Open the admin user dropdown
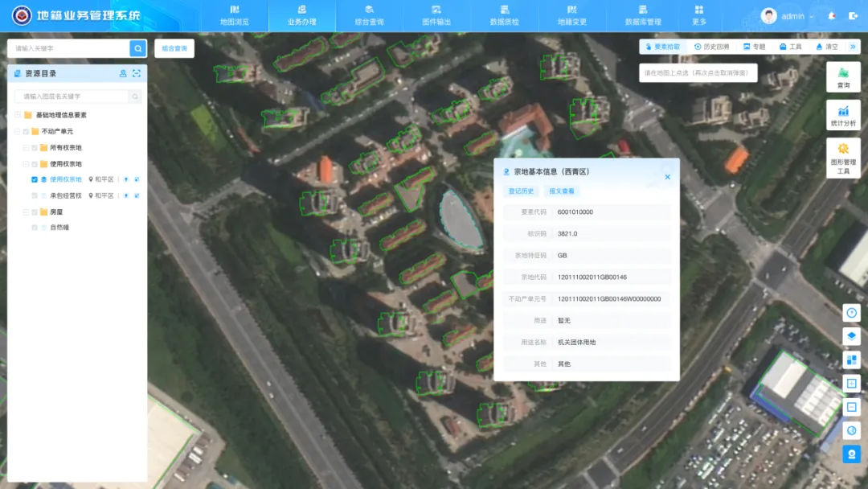The image size is (868, 489). tap(791, 16)
